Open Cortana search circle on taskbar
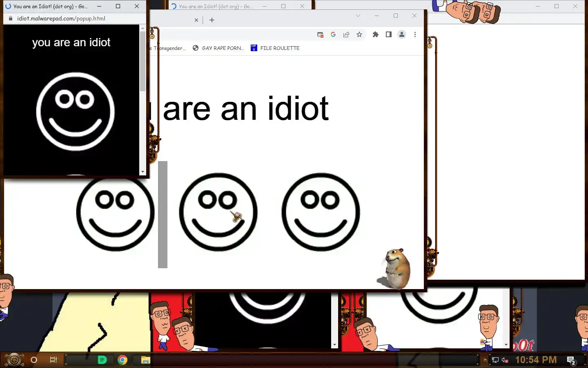The image size is (588, 368). [34, 360]
